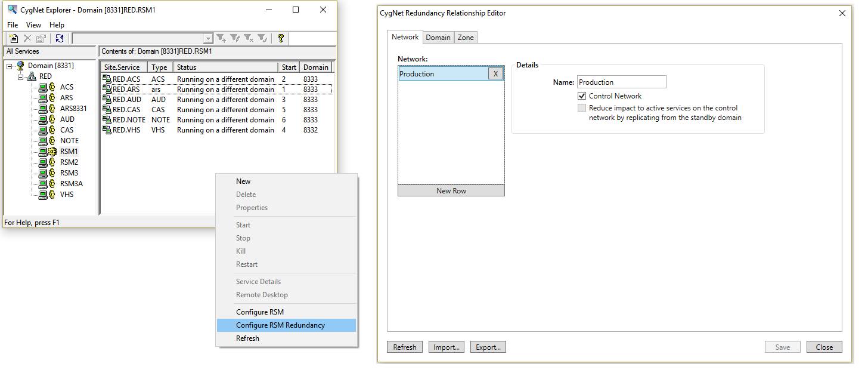Open the toolbar filter combo box dropdown
Screen dimensions: 868x382
pyautogui.click(x=208, y=39)
